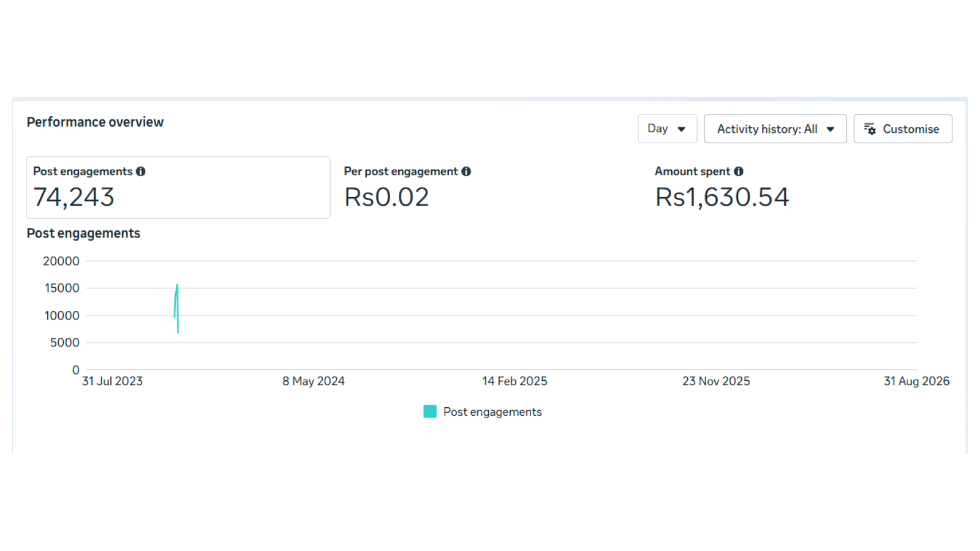This screenshot has height=551, width=980.
Task: Click the teal Post engagements legend swatch
Action: tap(430, 411)
